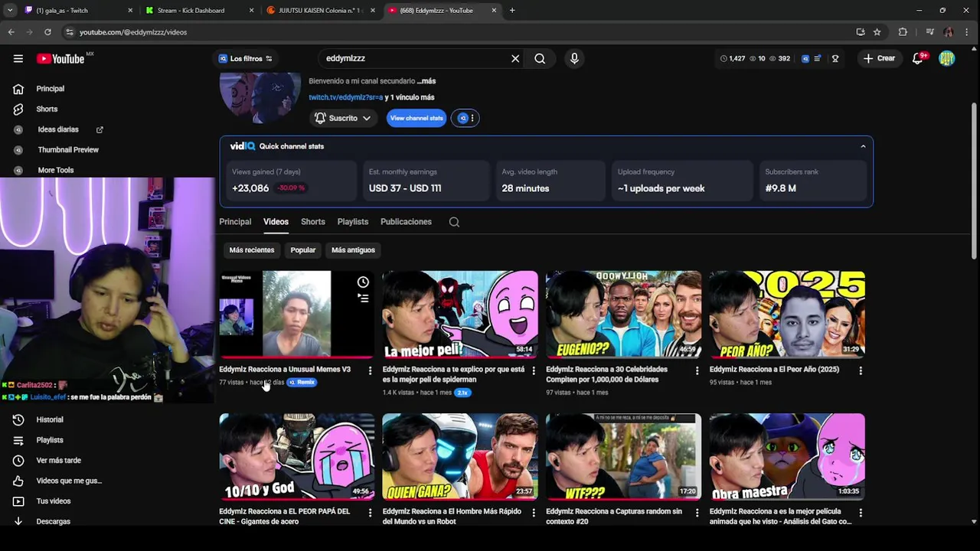Image resolution: width=980 pixels, height=551 pixels.
Task: Open Ideas diarias in the sidebar
Action: tap(58, 129)
